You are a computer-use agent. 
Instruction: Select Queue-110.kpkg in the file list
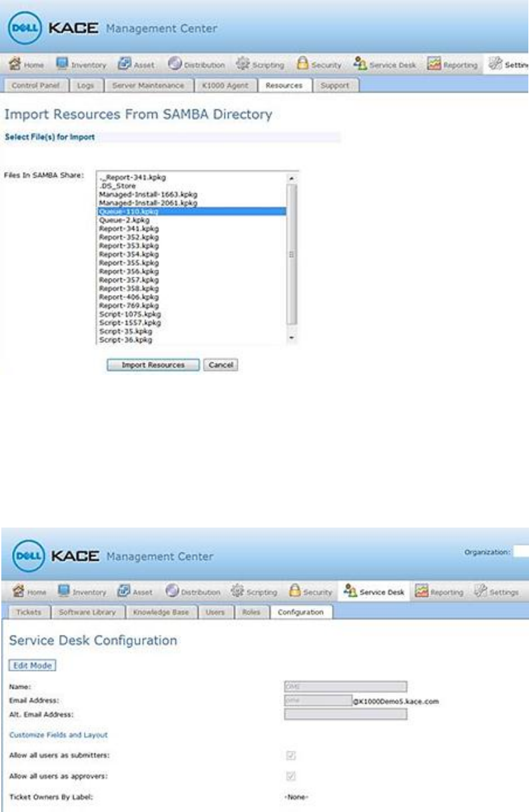[x=192, y=211]
